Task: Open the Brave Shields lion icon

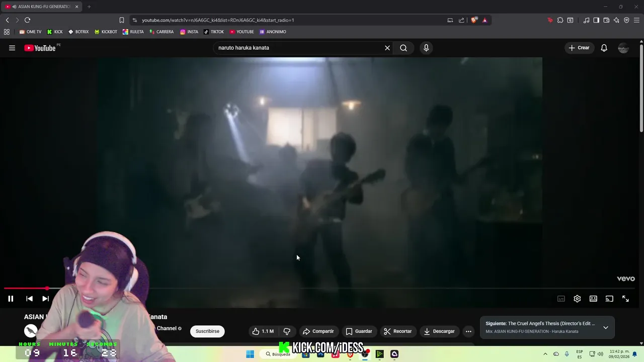Action: [x=474, y=20]
